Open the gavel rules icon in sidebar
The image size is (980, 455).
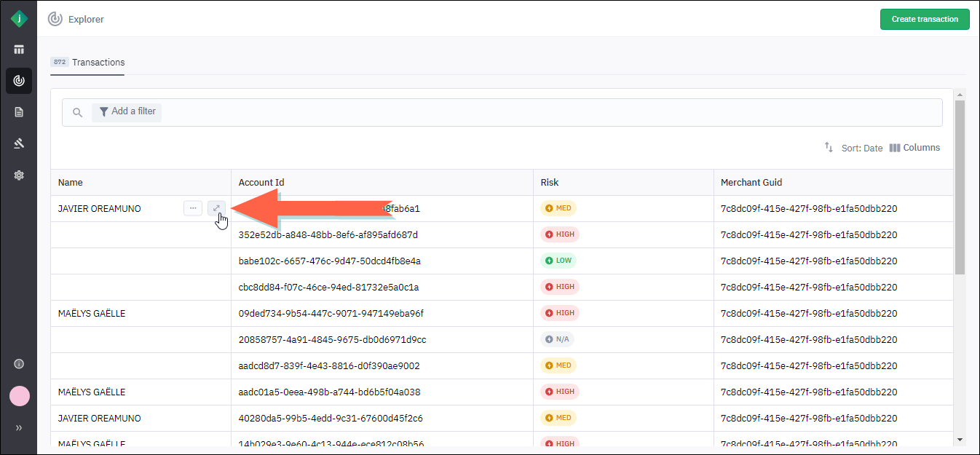(x=19, y=143)
